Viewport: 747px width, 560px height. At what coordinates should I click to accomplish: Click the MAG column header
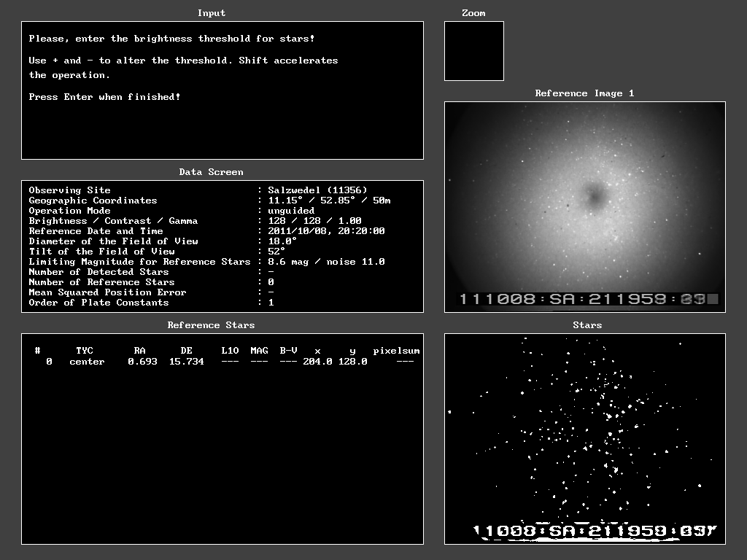259,351
